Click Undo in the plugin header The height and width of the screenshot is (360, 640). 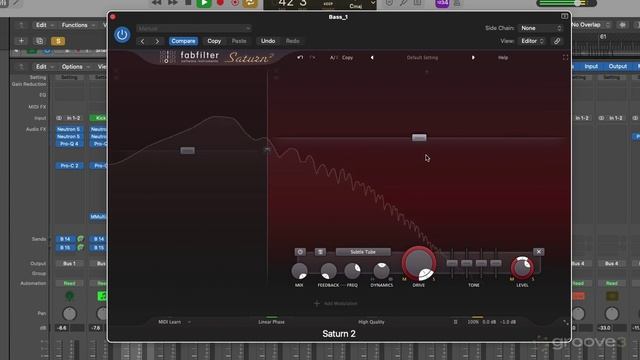(268, 41)
